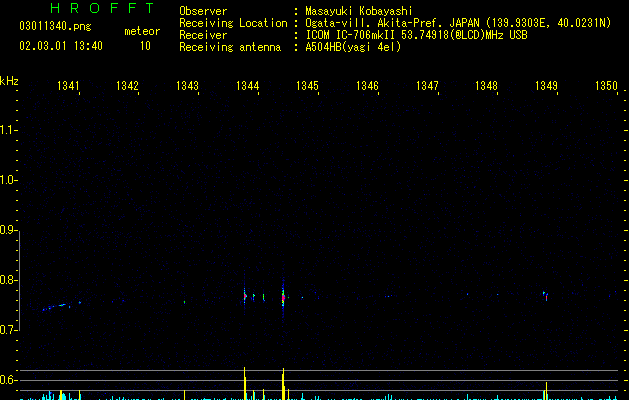Click the 0.8 kHz axis label

coord(8,280)
